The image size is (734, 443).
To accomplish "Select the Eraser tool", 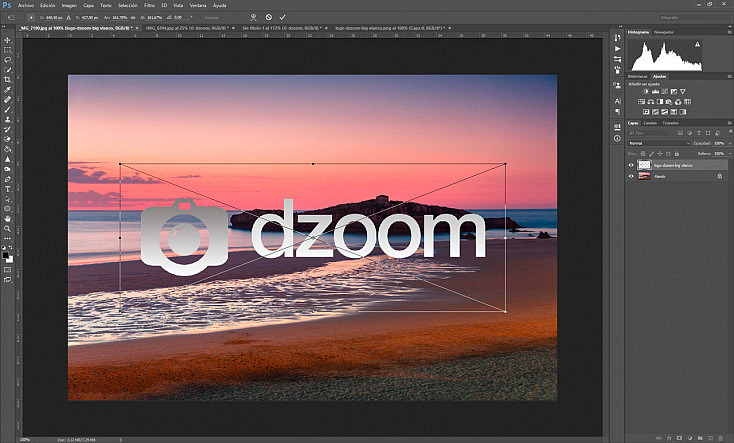I will [x=7, y=139].
